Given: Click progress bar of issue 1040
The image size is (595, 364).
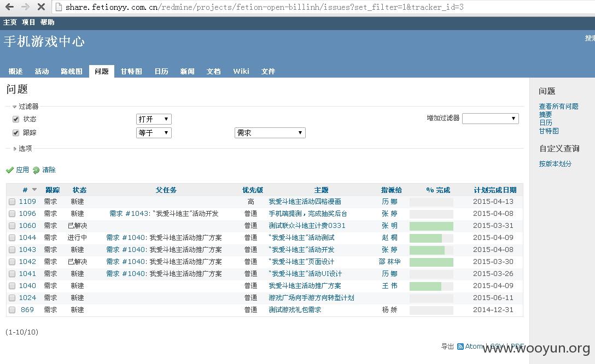Looking at the screenshot, I should click(431, 286).
